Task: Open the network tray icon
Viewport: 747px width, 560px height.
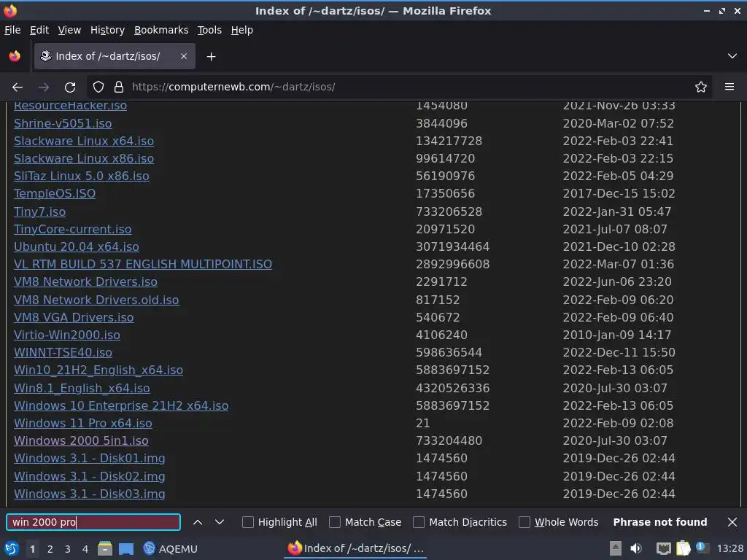Action: click(x=663, y=548)
